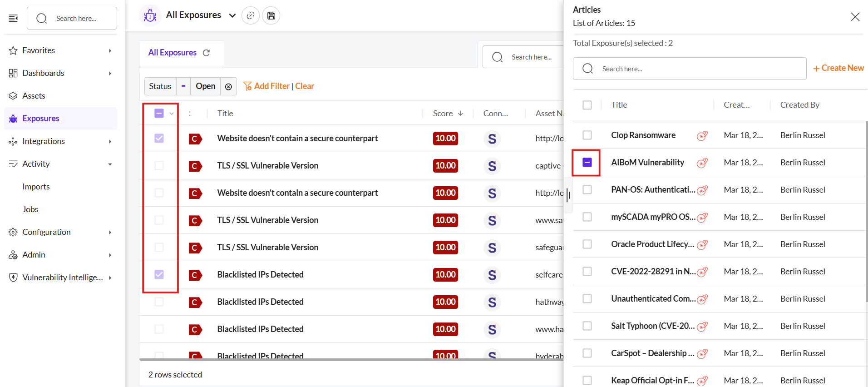The height and width of the screenshot is (387, 868).
Task: Uncheck the first Website doesn't contain secure counterpart row
Action: (159, 138)
